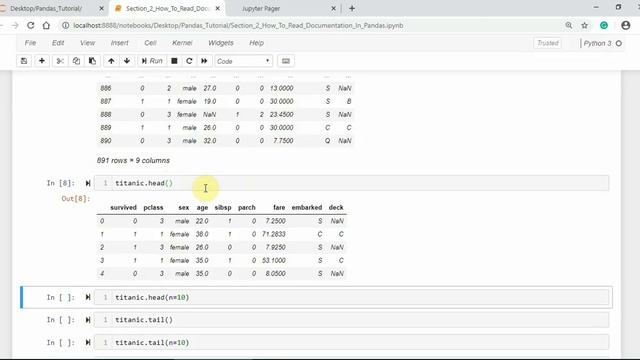Run the titanic.head(n=10) cell with its run icon
The image size is (640, 360).
(88, 297)
